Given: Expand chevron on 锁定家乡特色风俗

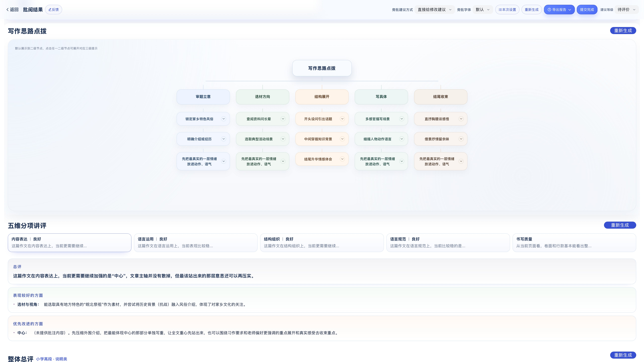Looking at the screenshot, I should [224, 119].
